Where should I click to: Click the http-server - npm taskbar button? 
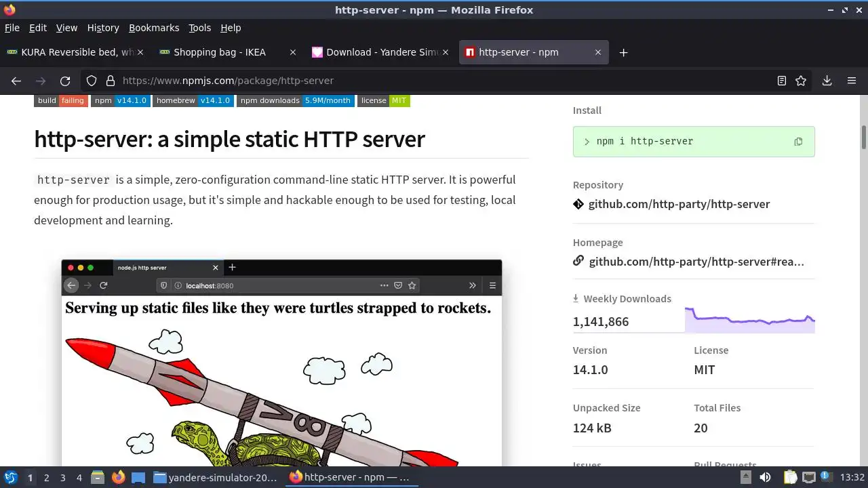pyautogui.click(x=351, y=477)
